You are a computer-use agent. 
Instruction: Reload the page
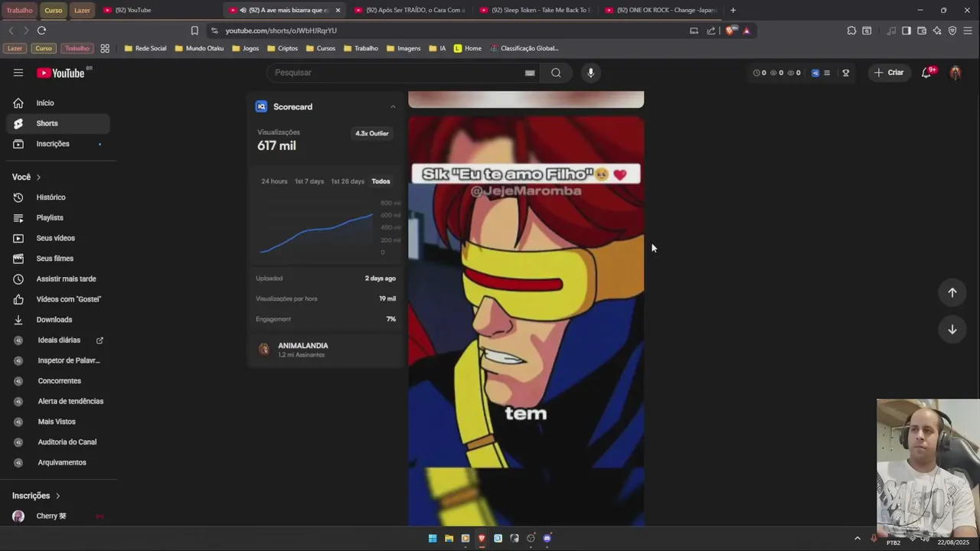coord(41,31)
